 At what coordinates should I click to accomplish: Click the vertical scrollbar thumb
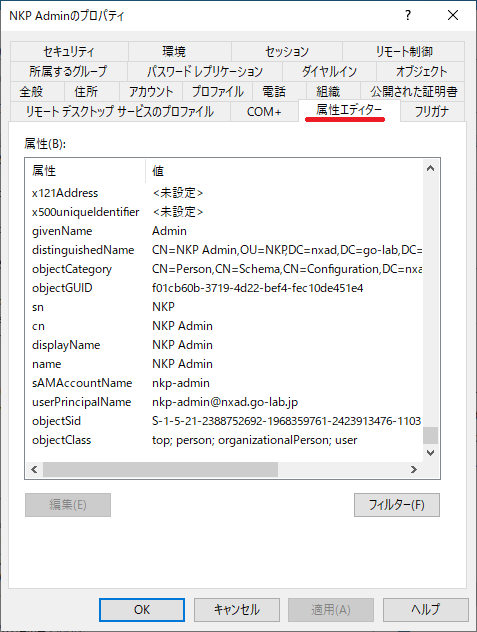click(430, 435)
